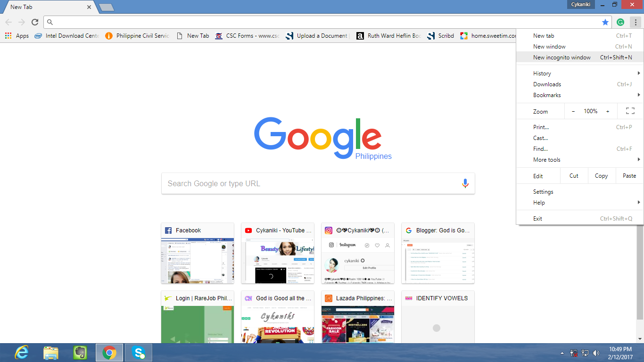Expand the More tools submenu

(579, 160)
